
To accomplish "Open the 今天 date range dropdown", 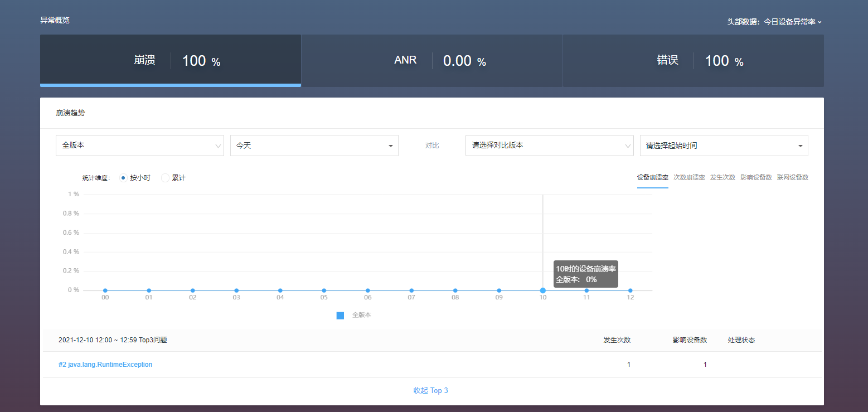I will tap(314, 146).
